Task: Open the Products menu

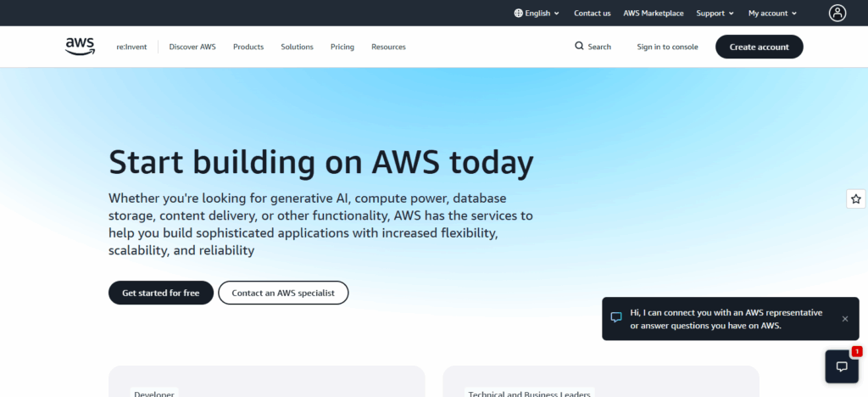Action: point(248,47)
